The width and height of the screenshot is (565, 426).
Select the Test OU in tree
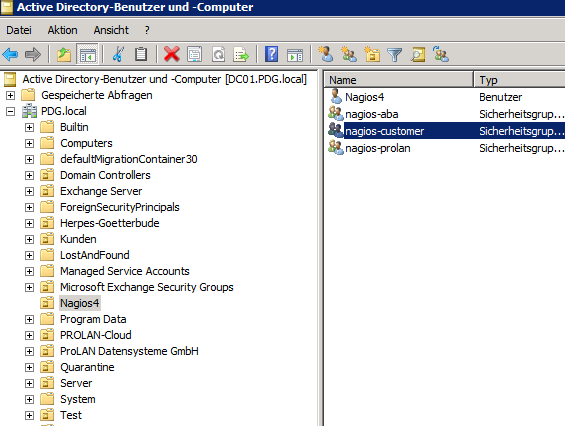click(71, 415)
